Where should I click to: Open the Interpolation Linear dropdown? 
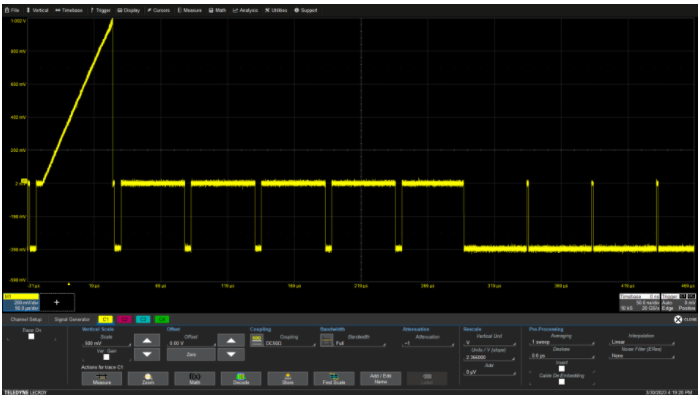641,342
